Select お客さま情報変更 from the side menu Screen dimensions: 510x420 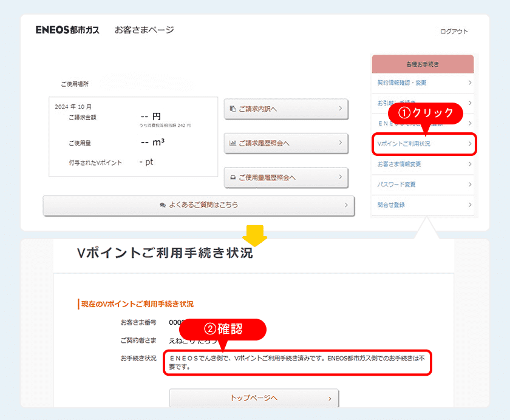tap(423, 164)
